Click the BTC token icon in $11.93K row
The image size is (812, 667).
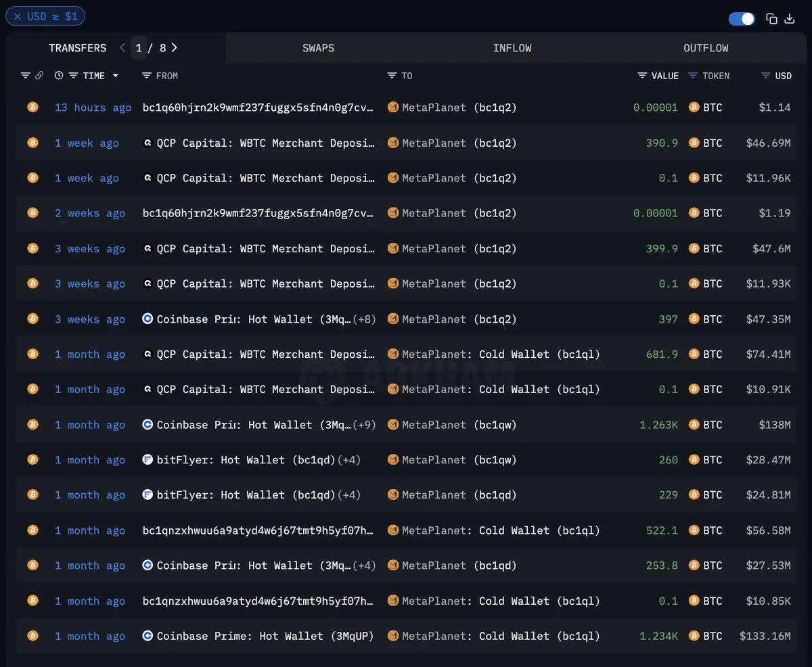tap(694, 283)
